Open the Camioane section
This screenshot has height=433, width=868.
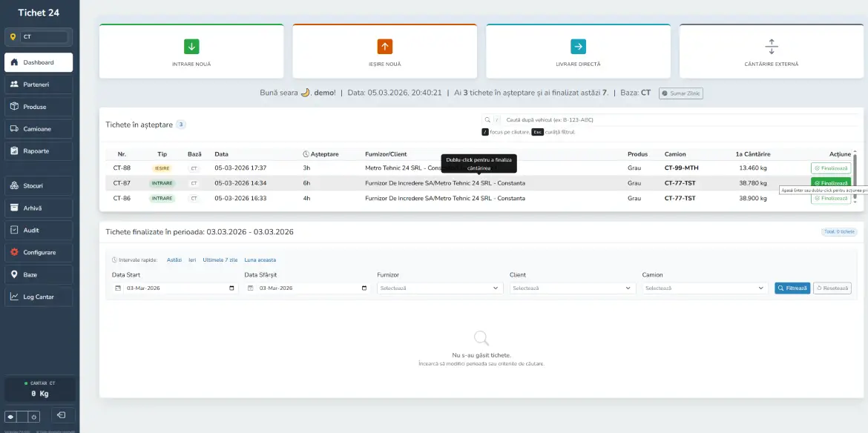coord(39,128)
